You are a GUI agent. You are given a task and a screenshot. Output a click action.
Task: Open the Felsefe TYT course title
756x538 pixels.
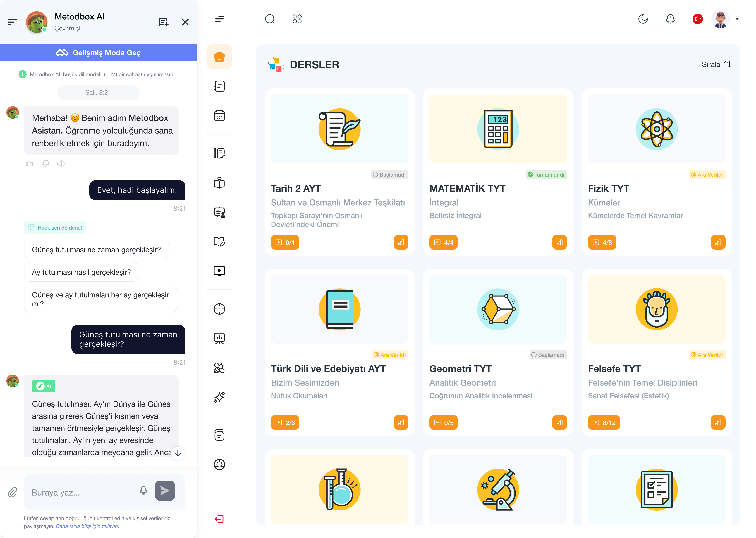click(x=614, y=369)
